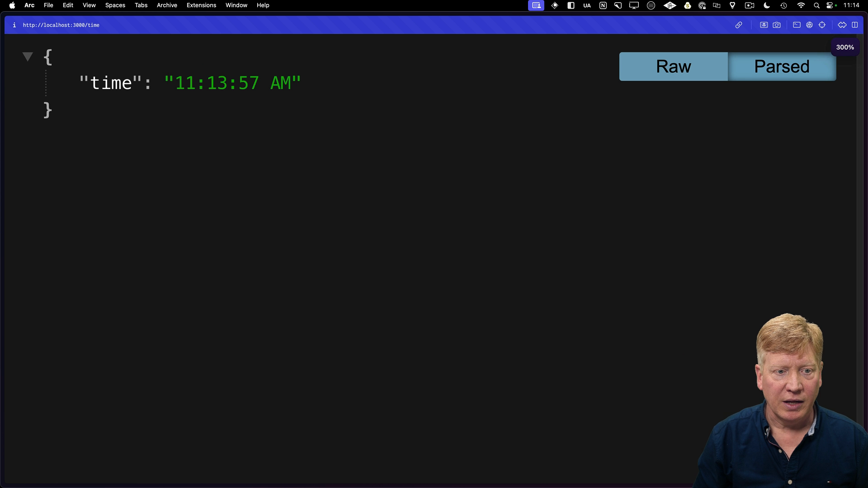This screenshot has height=488, width=868.
Task: Open the File menu
Action: pyautogui.click(x=48, y=5)
